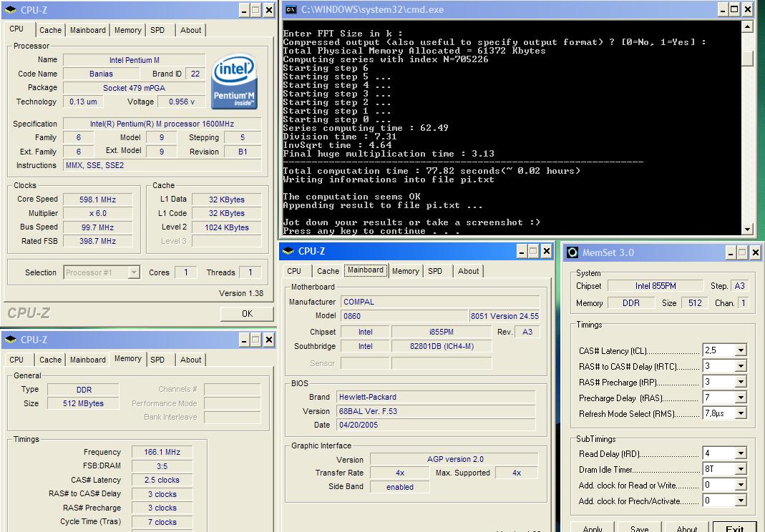Click the Exit button in MemSet
The width and height of the screenshot is (765, 532).
click(734, 528)
